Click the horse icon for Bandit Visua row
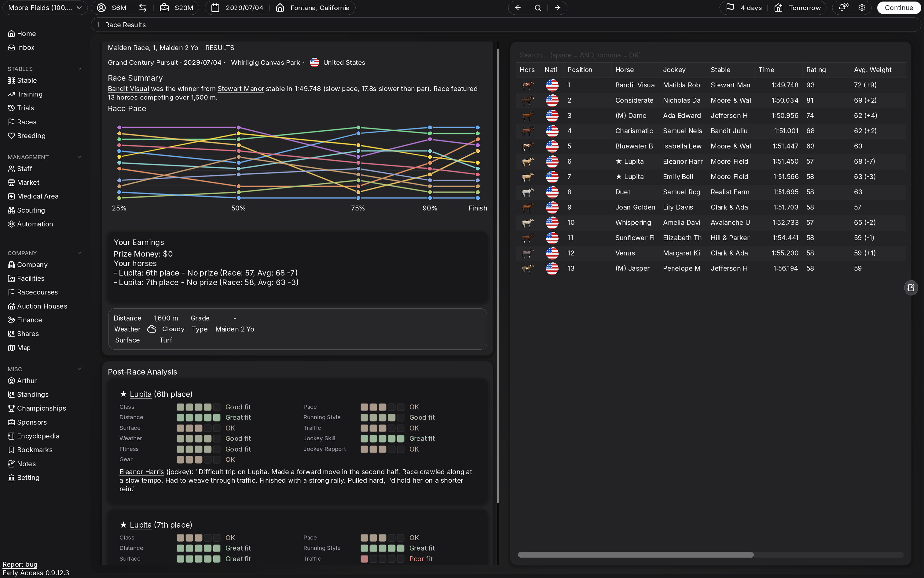924x578 pixels. click(528, 85)
